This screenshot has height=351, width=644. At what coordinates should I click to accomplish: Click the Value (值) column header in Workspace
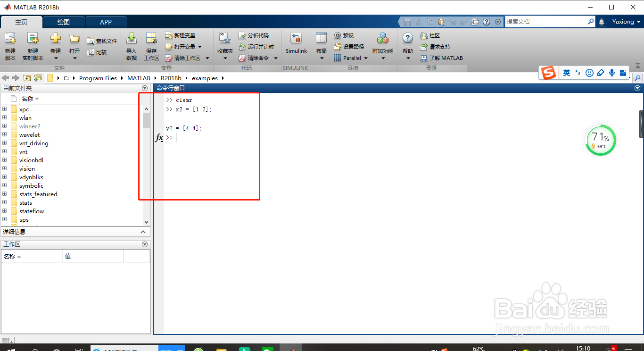pos(92,256)
